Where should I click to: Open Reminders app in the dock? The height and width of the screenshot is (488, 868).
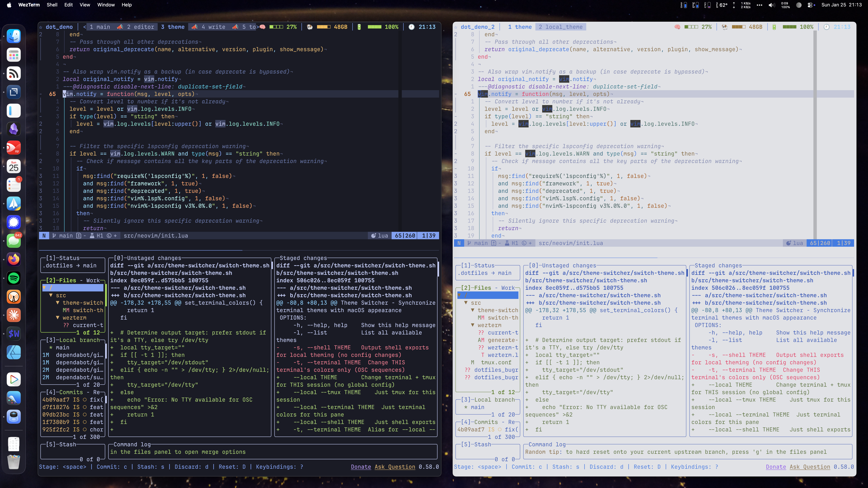pyautogui.click(x=14, y=185)
